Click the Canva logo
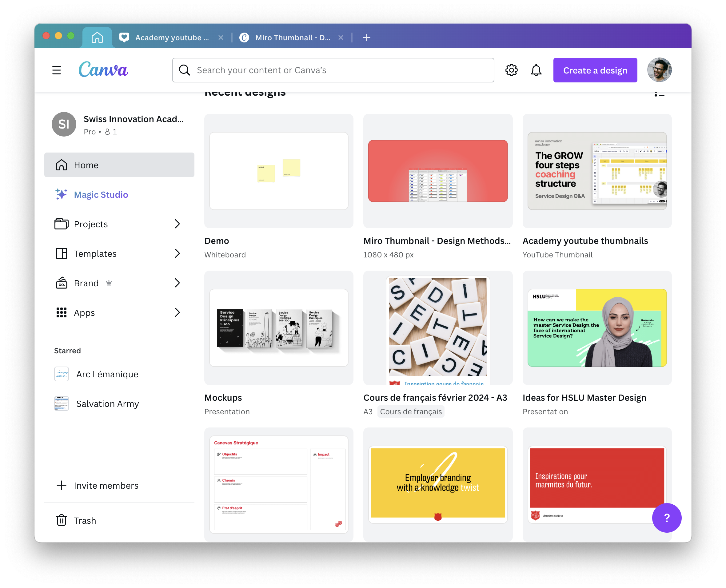Image resolution: width=726 pixels, height=588 pixels. click(103, 70)
